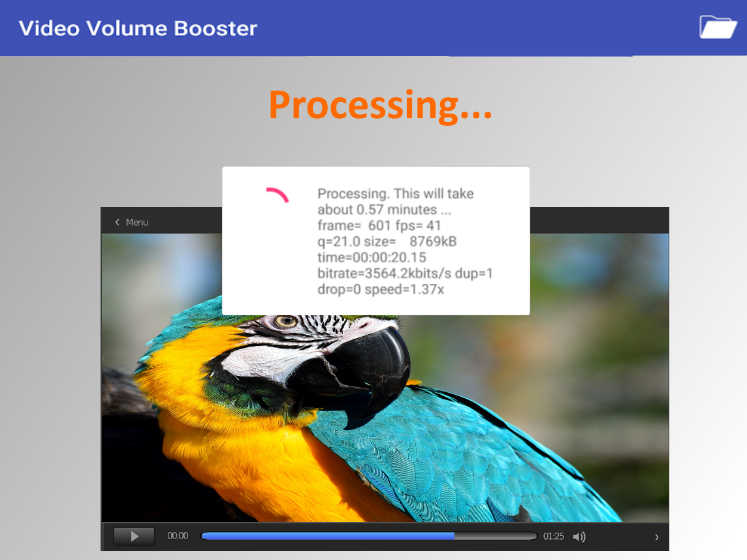Click the time=00:00:20.15 status line
Image resolution: width=747 pixels, height=560 pixels.
(x=371, y=257)
